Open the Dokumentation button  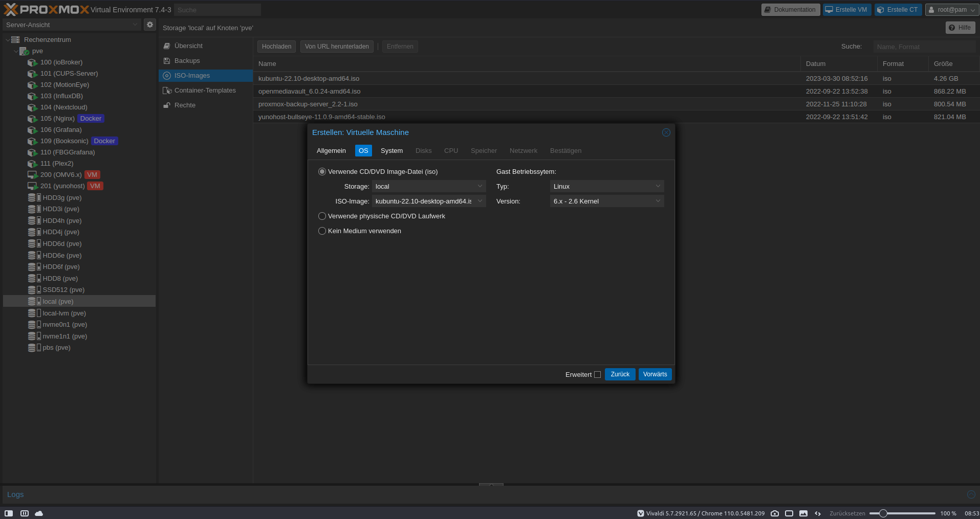click(x=791, y=10)
